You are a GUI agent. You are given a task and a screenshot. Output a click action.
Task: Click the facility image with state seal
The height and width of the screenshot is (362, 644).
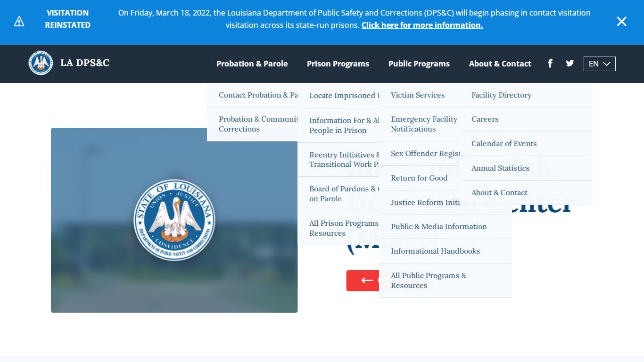tap(174, 220)
